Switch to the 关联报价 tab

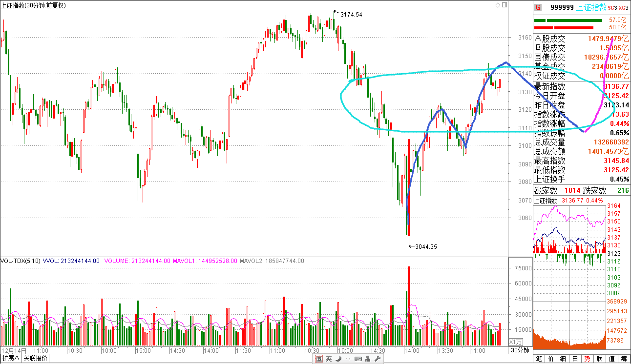[36, 359]
